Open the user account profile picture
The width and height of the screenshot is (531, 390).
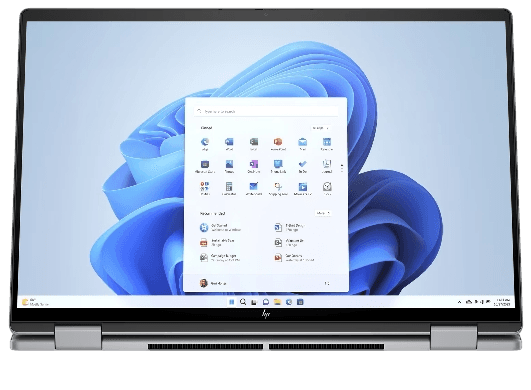pos(204,283)
